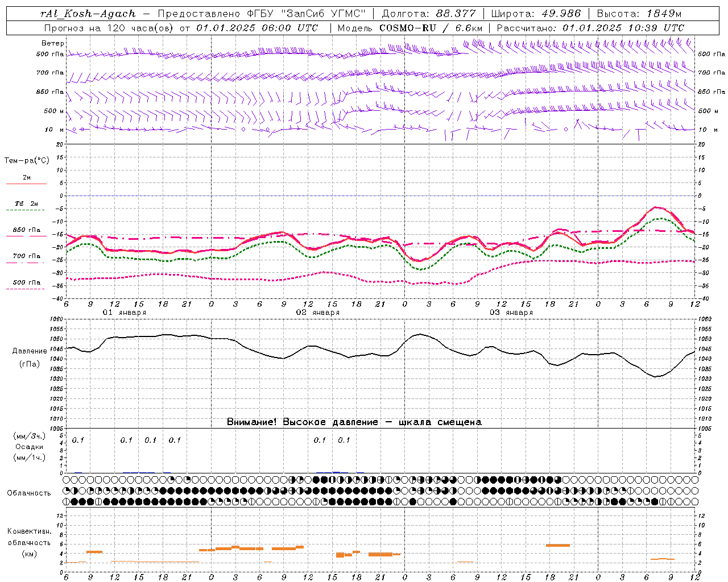This screenshot has width=728, height=582.
Task: Click the station title rAl_Kosh-Agach
Action: coord(88,14)
